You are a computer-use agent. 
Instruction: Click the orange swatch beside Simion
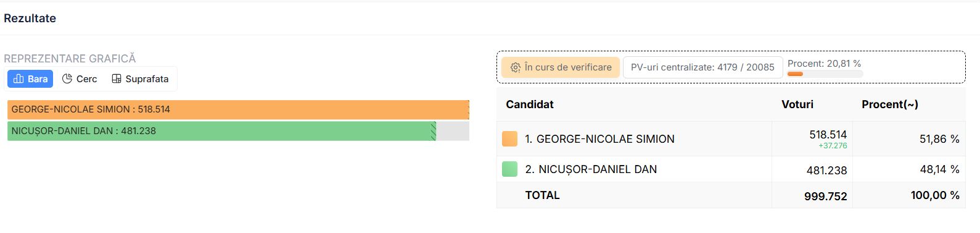coord(510,139)
